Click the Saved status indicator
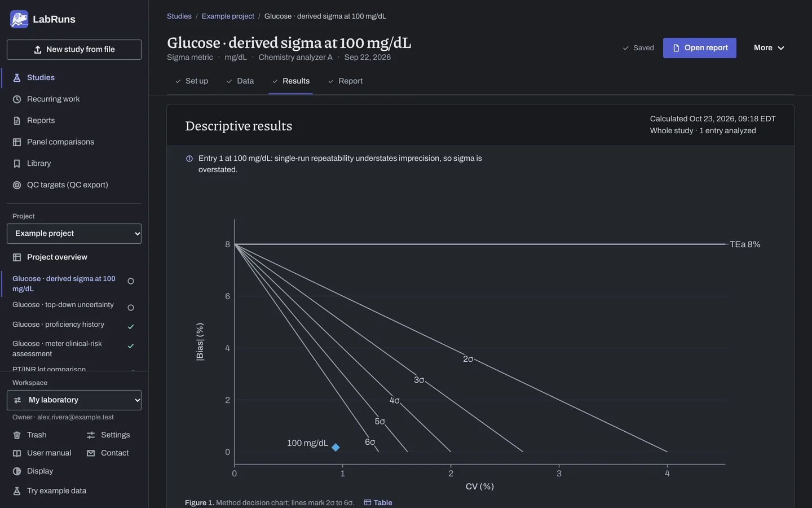 (638, 48)
